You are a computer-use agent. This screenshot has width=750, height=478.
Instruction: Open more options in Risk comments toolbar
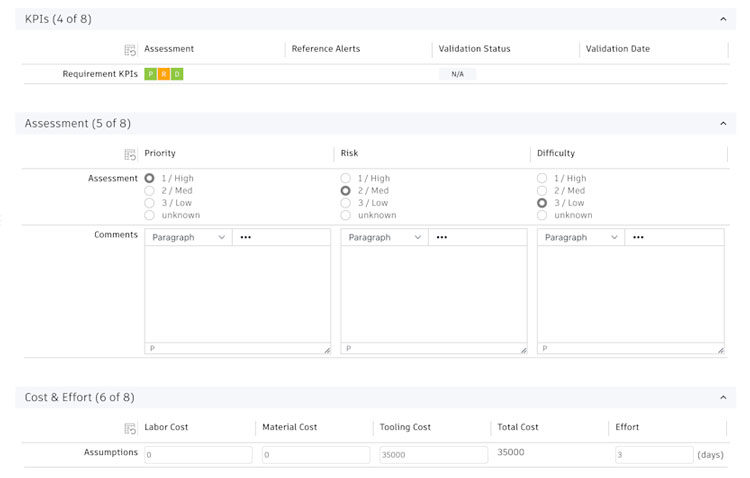442,238
